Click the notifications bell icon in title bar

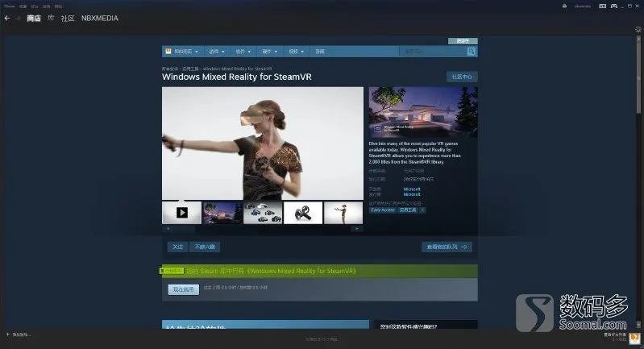[564, 6]
